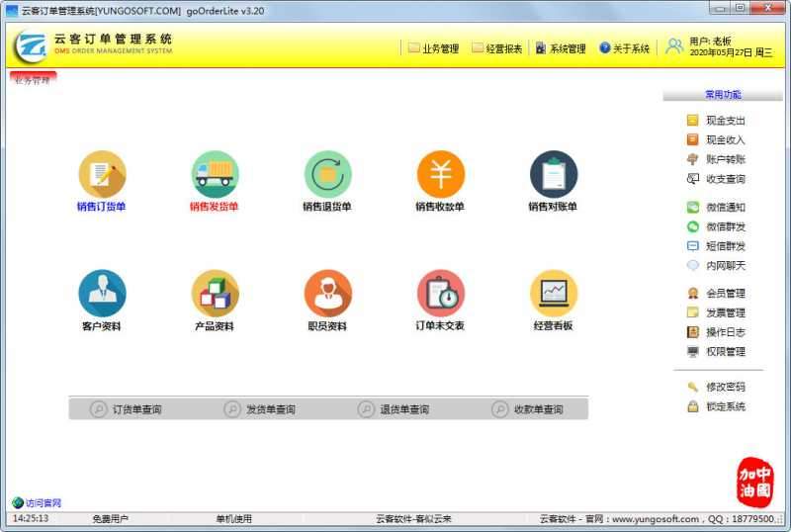Open the 销售收款单 yen icon

point(441,174)
